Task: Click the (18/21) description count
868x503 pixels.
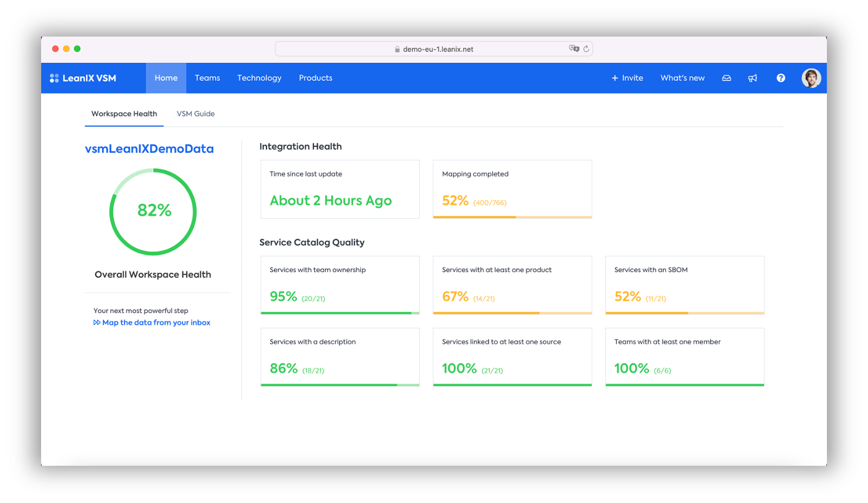Action: coord(313,371)
